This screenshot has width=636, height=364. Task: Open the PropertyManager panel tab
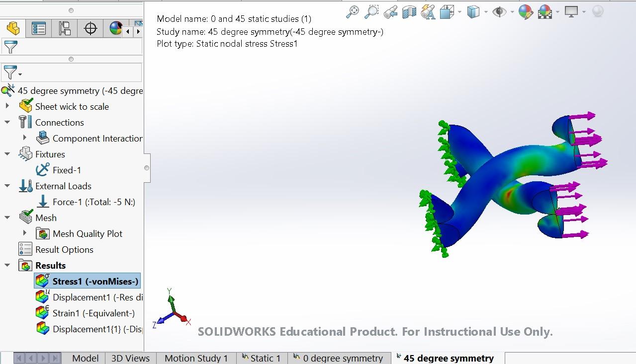(39, 29)
